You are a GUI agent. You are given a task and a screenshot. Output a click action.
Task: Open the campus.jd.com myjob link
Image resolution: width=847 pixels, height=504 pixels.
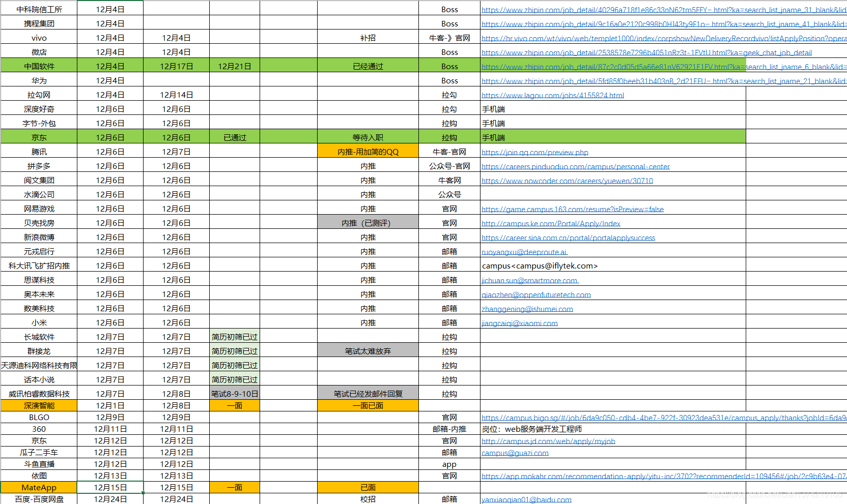(548, 441)
